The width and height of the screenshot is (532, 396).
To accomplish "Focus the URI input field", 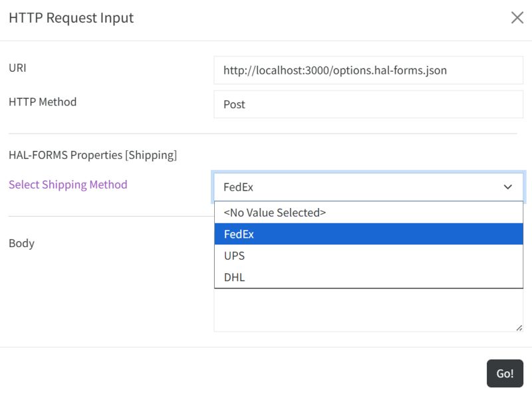I will pyautogui.click(x=368, y=70).
